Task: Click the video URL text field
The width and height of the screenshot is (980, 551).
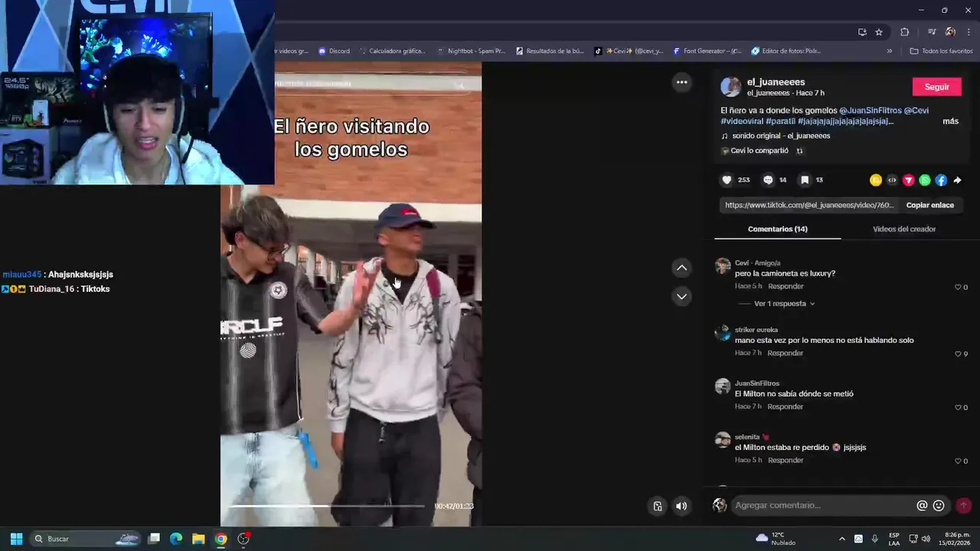Action: coord(808,205)
